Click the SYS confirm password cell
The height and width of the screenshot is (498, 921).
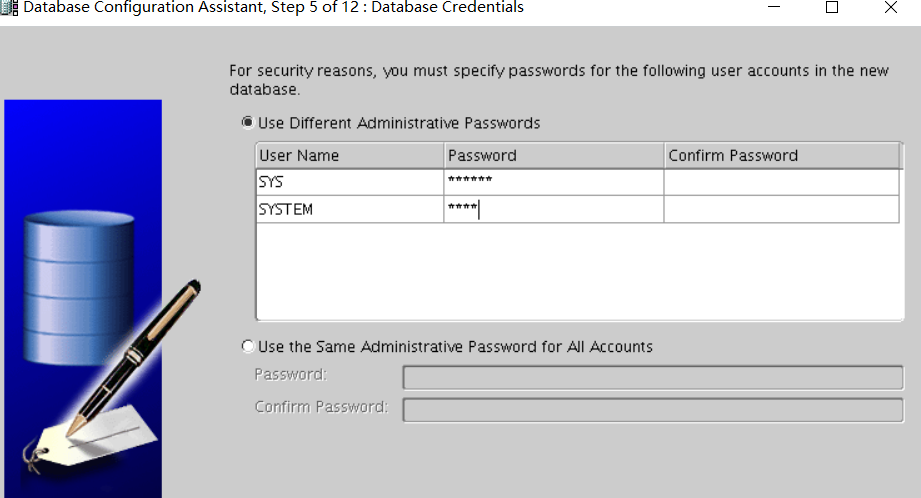point(781,182)
